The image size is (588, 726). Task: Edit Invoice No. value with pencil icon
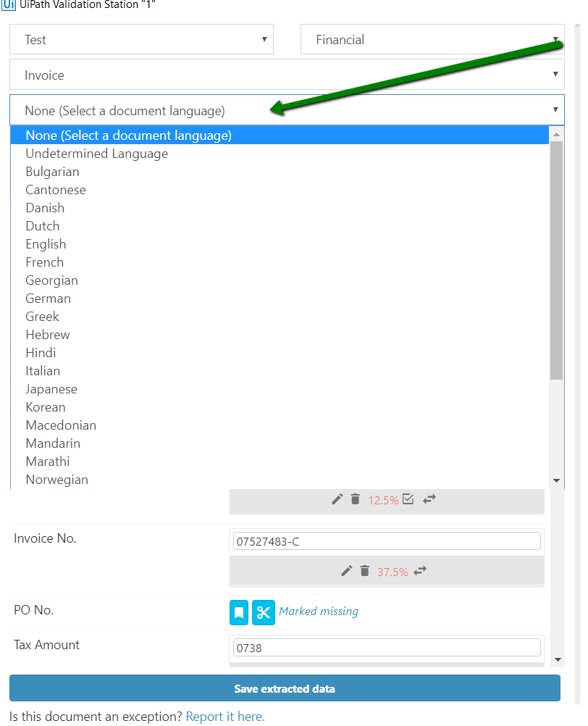pyautogui.click(x=347, y=571)
